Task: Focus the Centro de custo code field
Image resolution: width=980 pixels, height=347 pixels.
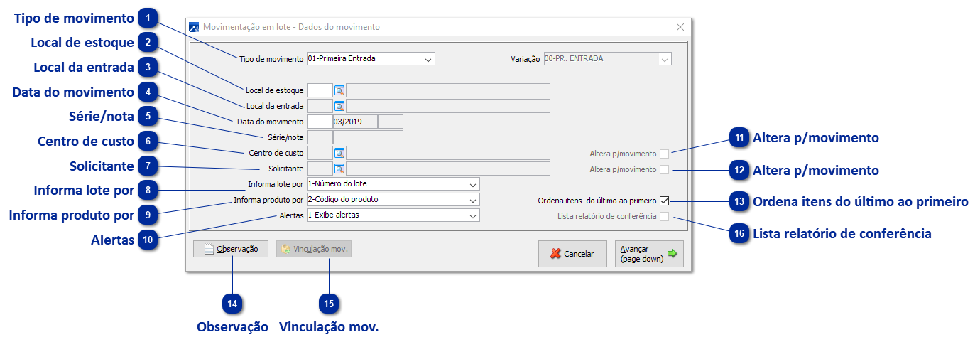Action: [x=320, y=153]
